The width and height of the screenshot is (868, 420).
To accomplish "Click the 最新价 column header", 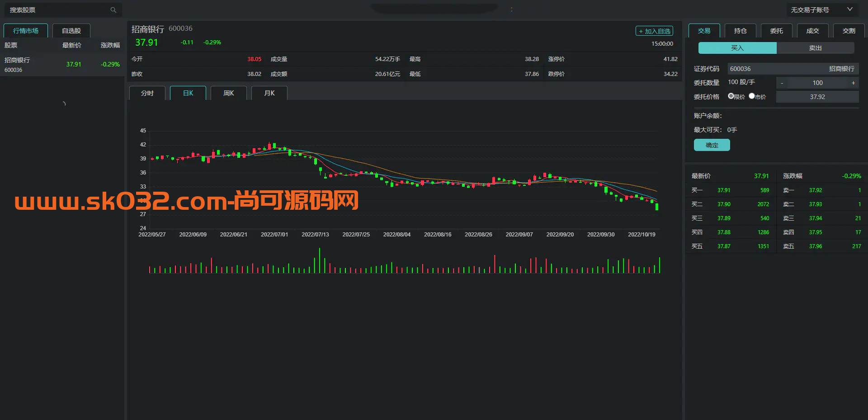I will [72, 45].
